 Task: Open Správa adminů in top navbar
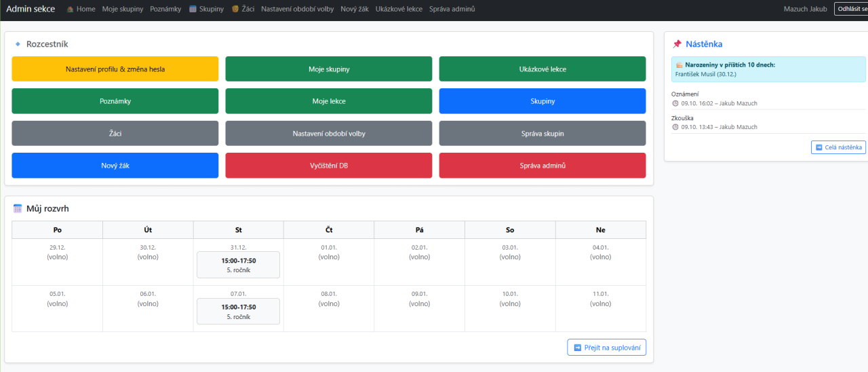(452, 10)
